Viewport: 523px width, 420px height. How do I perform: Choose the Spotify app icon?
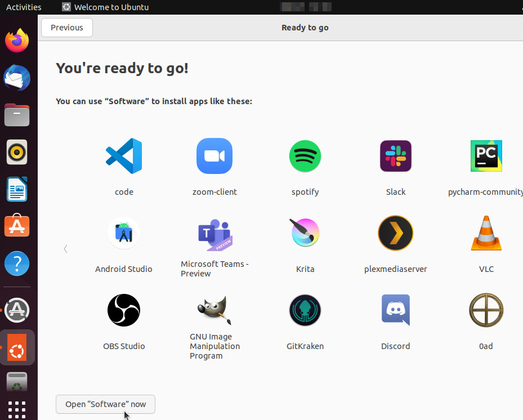(305, 156)
